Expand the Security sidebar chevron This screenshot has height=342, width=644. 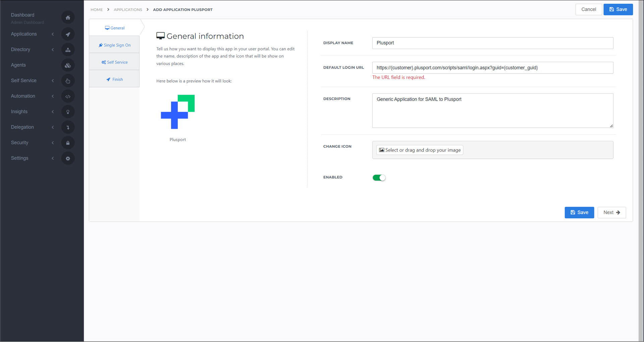(x=53, y=143)
